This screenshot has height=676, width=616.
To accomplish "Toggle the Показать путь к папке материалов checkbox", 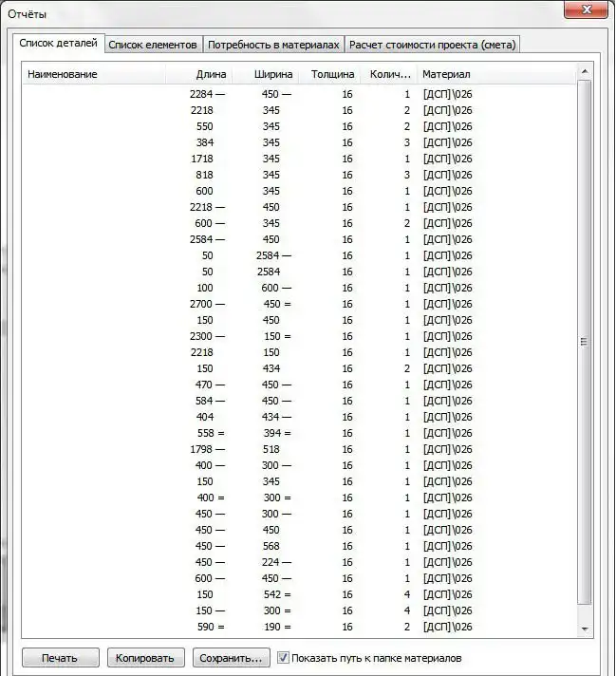I will click(x=283, y=657).
